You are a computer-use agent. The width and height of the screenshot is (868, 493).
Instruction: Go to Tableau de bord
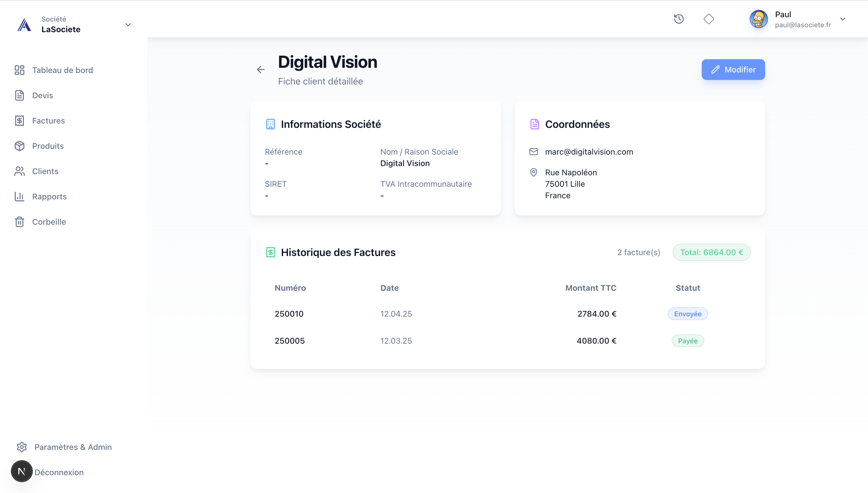click(62, 70)
